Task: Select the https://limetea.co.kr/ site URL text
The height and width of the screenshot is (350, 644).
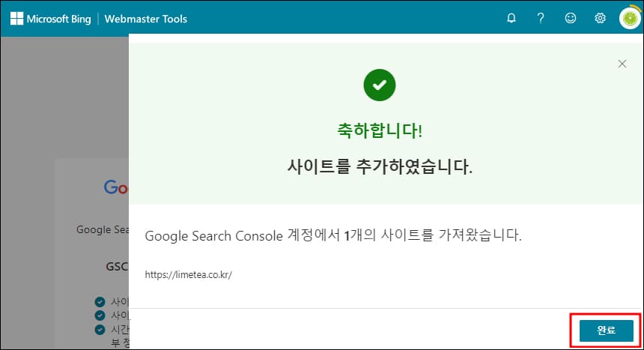Action: (x=189, y=275)
